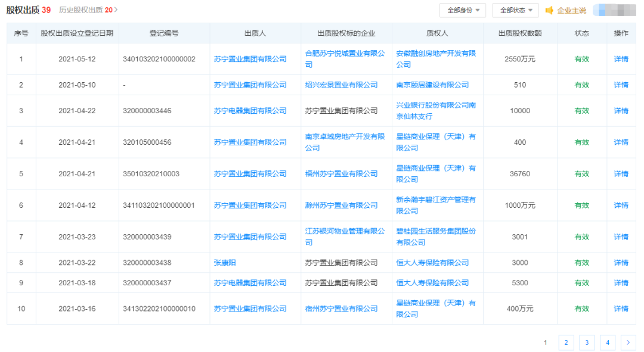Viewport: 644px width, 352px height.
Task: Select 苏宁电器集团有限公司 in row 3
Action: tap(250, 111)
